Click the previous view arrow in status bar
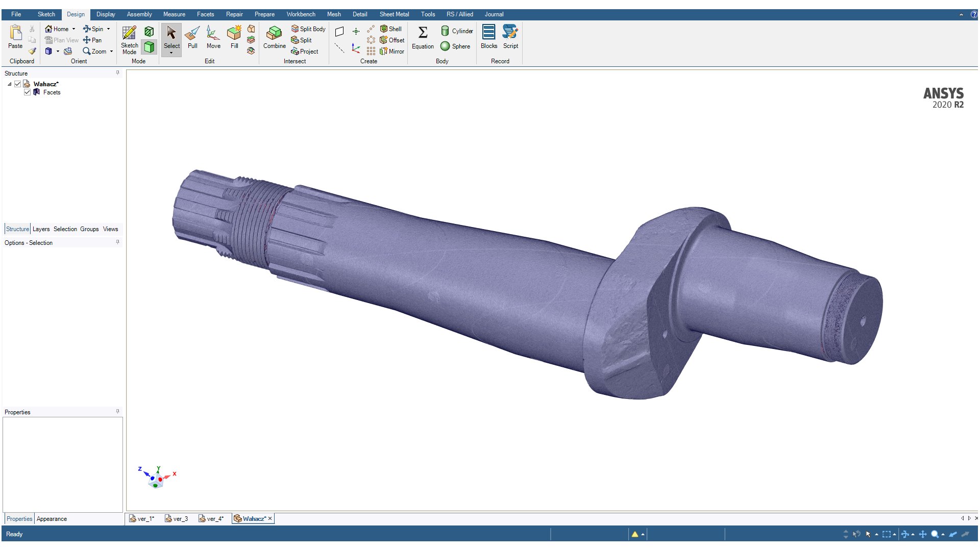 (953, 534)
